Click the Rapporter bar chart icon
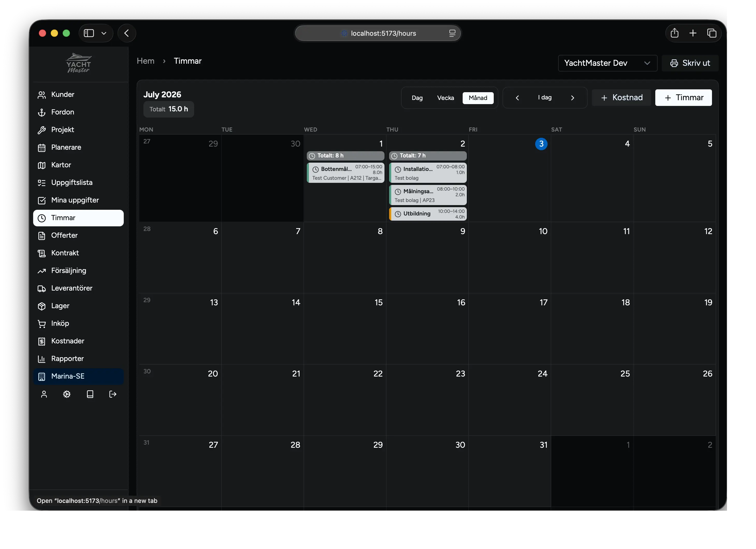The width and height of the screenshot is (756, 549). click(42, 359)
